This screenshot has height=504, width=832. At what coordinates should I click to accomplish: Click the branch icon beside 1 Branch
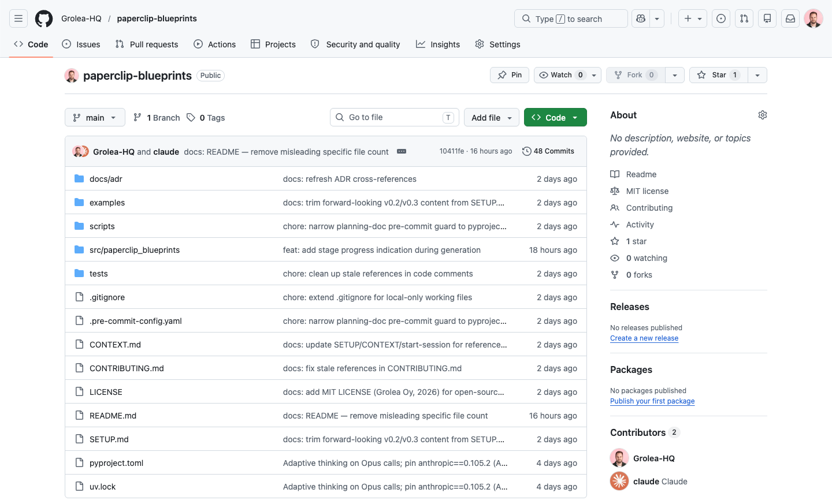[x=138, y=117]
